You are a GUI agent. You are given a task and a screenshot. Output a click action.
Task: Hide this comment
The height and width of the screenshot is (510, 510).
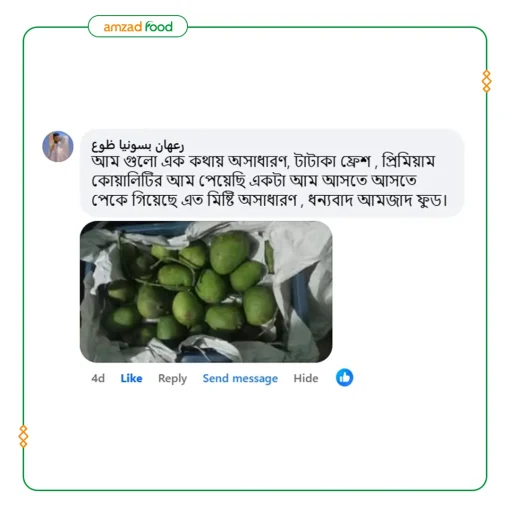pyautogui.click(x=306, y=378)
